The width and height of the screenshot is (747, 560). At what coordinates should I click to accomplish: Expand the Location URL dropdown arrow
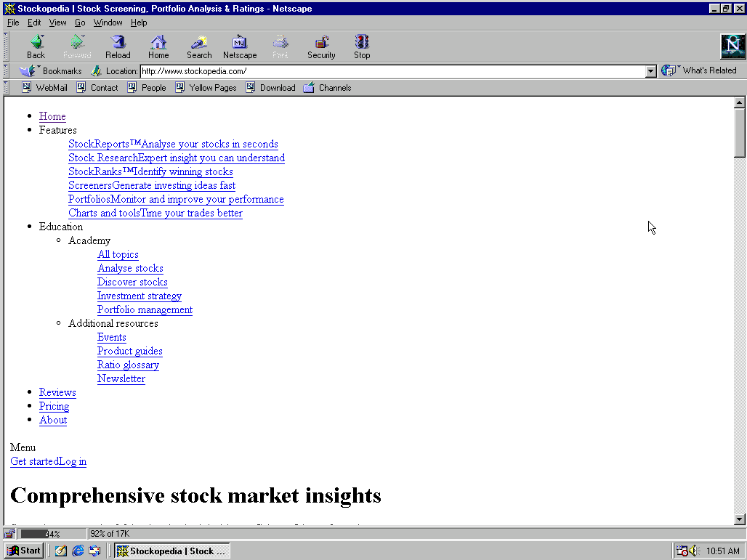coord(651,71)
